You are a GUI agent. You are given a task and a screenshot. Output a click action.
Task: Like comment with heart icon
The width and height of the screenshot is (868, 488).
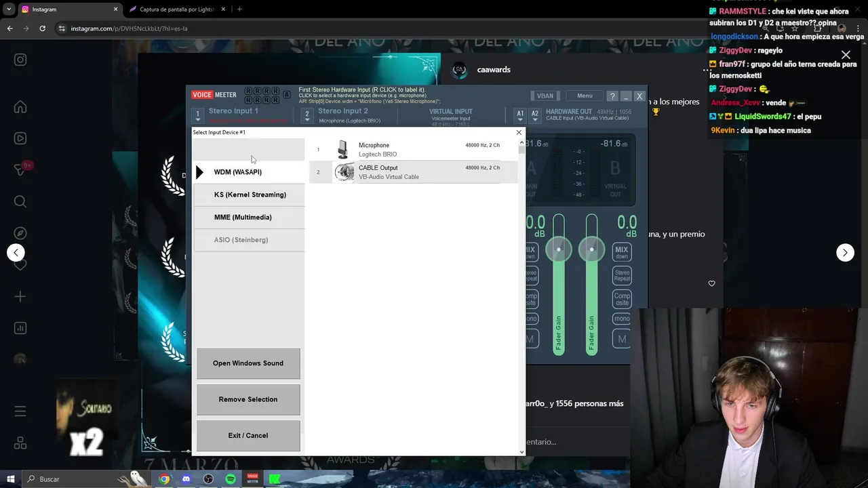pos(711,283)
